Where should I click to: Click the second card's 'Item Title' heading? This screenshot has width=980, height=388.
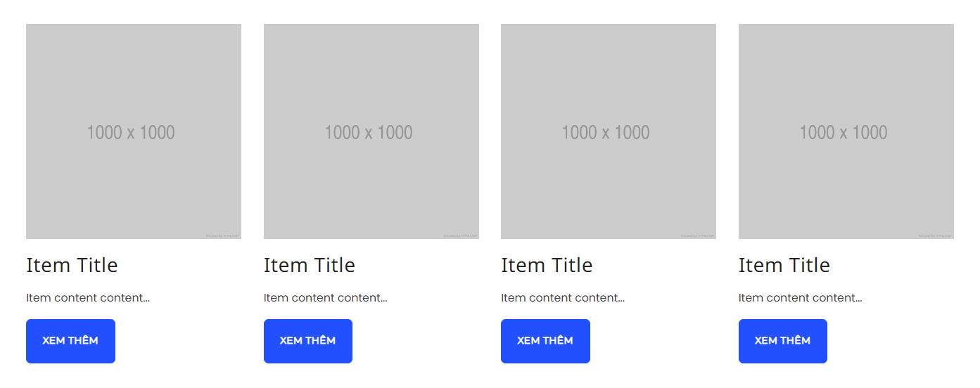pos(310,265)
